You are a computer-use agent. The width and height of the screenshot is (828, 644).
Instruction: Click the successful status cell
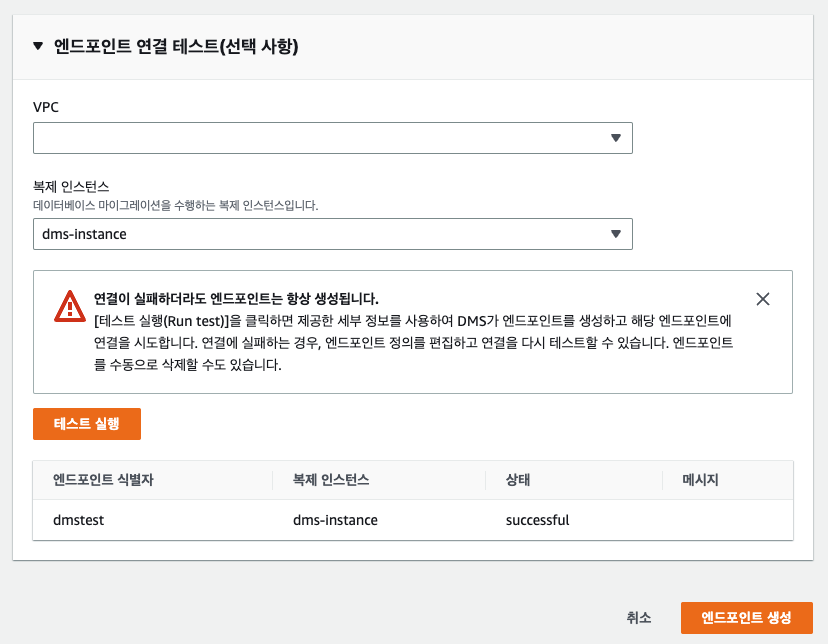click(x=538, y=520)
